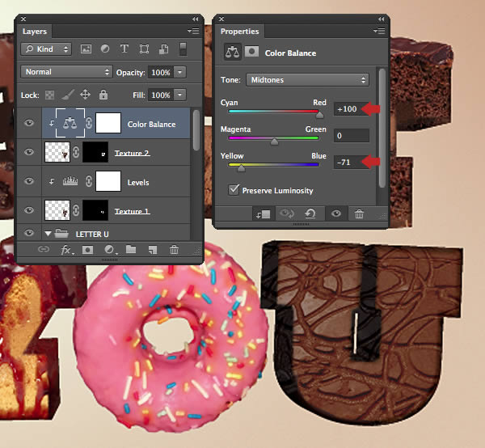Screen dimensions: 485x448
Task: Open the Kind filter dropdown
Action: 46,49
